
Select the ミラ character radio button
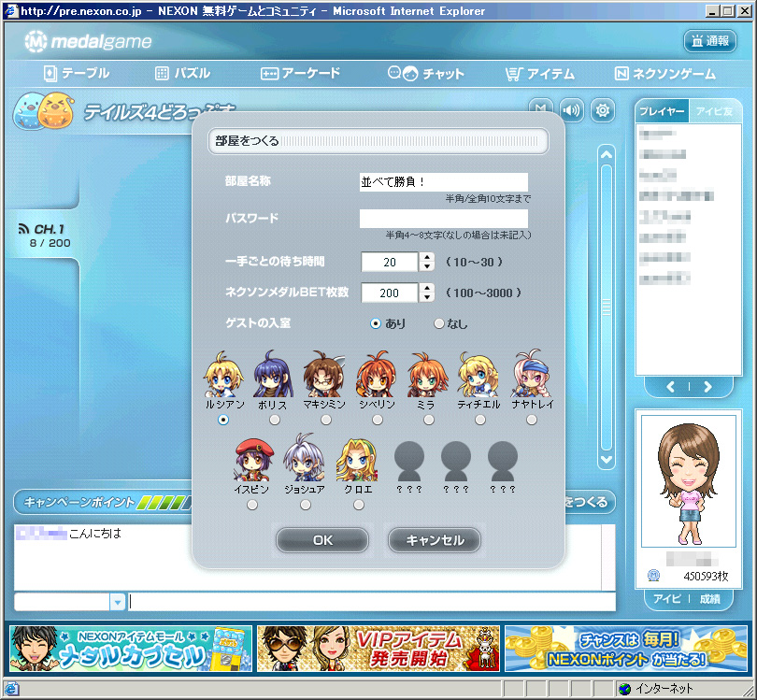pos(429,420)
